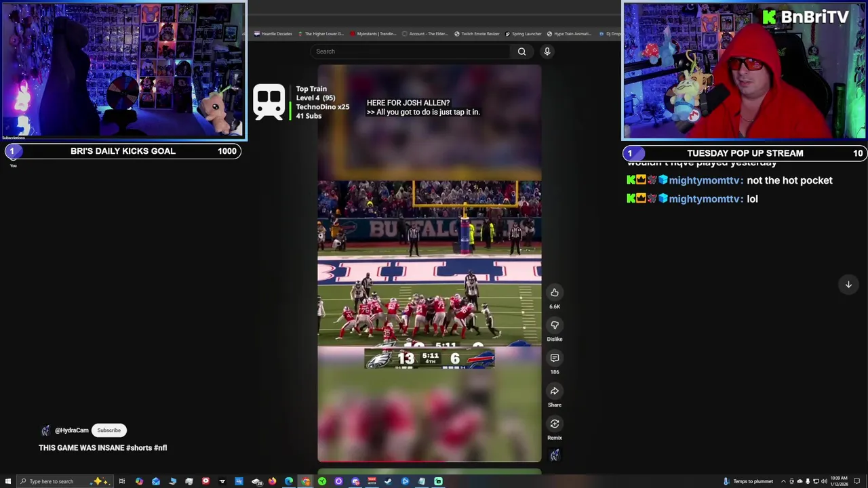This screenshot has width=868, height=488.
Task: Open Windows Start menu
Action: [x=8, y=481]
